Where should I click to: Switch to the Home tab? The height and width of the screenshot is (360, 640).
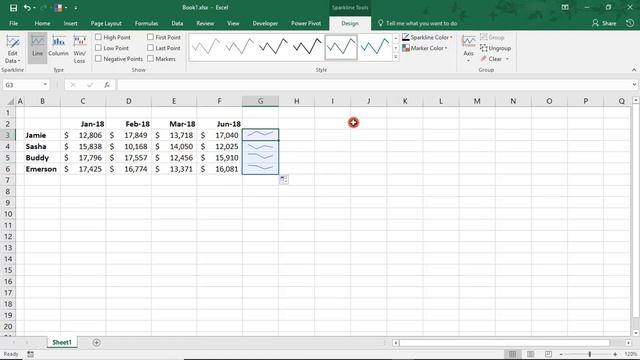42,23
